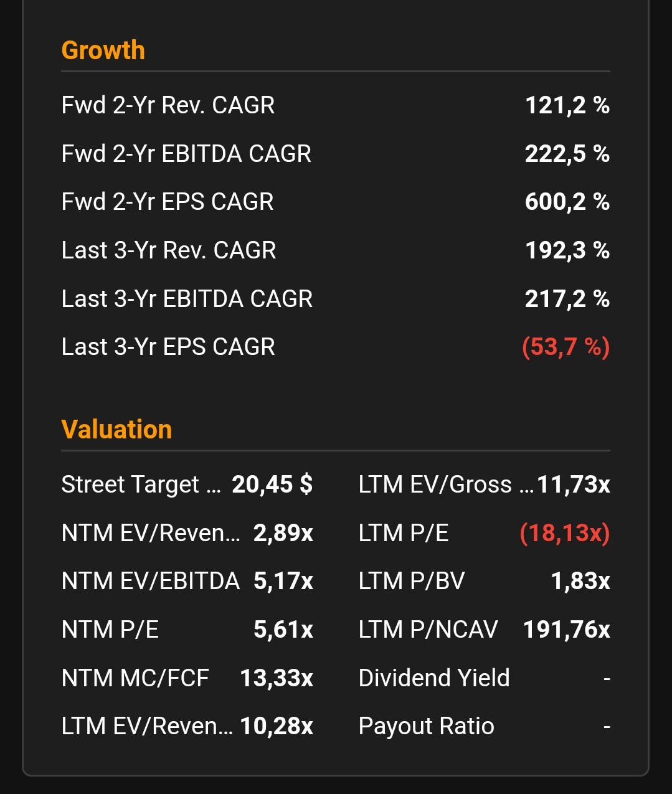Tap the red (53,7 %) EPS CAGR value

(566, 347)
